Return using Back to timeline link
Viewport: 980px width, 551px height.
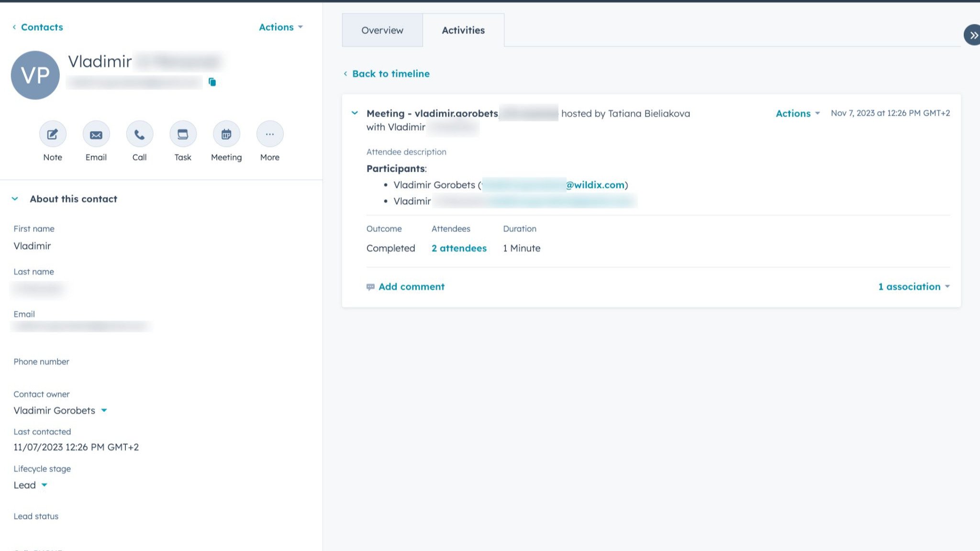coord(390,73)
